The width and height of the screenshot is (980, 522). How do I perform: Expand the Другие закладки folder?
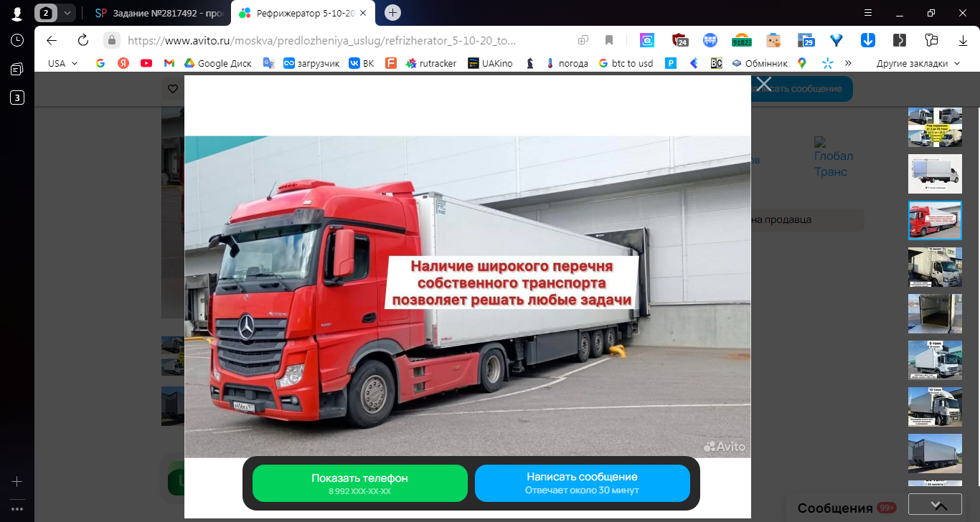click(x=918, y=63)
